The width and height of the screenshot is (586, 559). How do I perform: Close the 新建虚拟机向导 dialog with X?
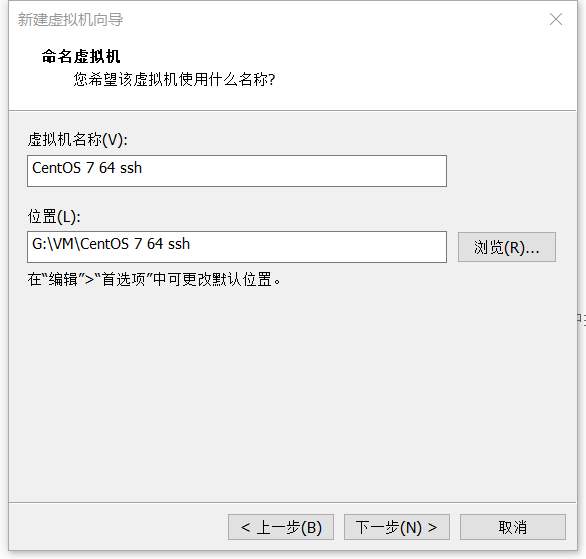[556, 19]
